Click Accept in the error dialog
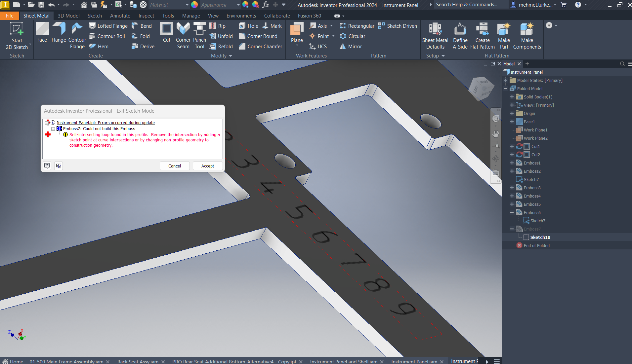 (207, 165)
